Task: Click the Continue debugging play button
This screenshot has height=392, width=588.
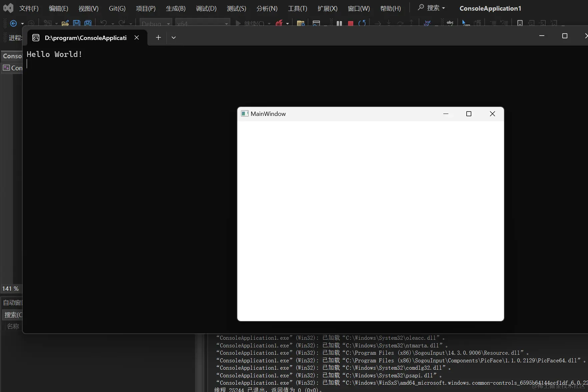Action: [x=238, y=23]
